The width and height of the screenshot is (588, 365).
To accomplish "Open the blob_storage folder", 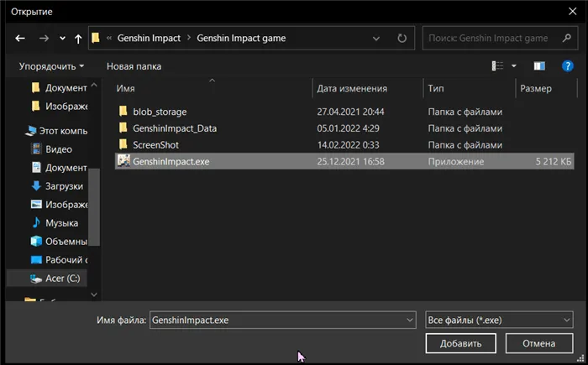I will pyautogui.click(x=160, y=111).
